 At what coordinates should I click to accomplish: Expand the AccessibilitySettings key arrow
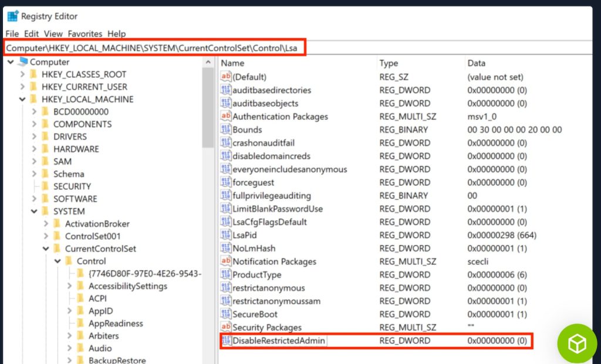69,286
